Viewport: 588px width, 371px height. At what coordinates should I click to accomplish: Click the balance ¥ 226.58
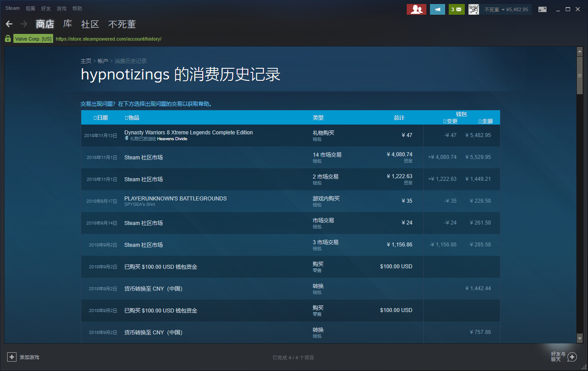[480, 201]
